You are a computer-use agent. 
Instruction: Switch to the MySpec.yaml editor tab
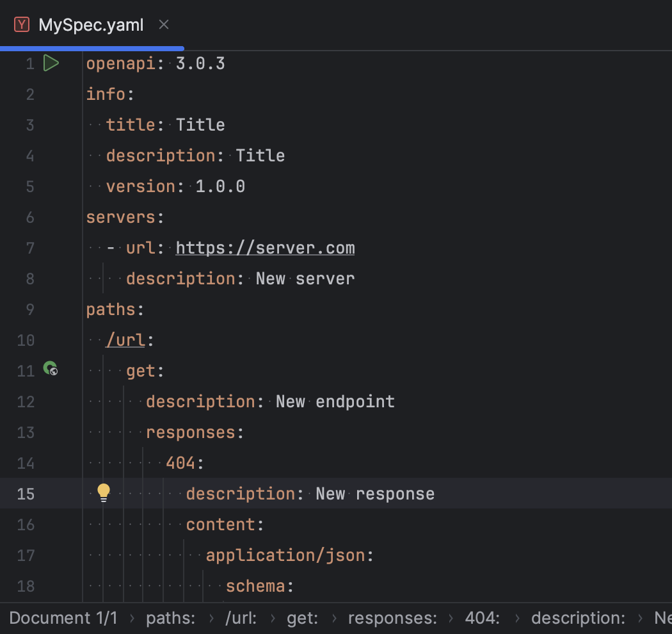click(90, 25)
